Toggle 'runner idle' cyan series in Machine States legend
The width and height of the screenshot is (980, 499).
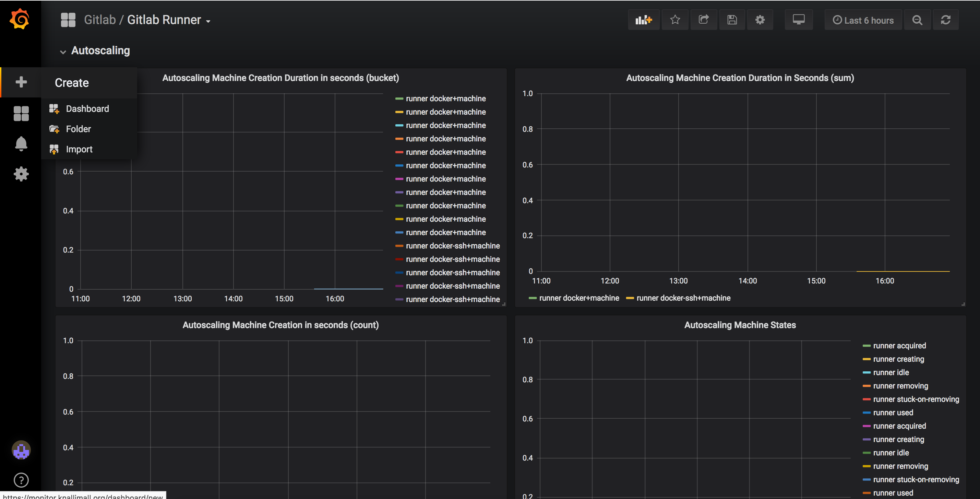(891, 372)
